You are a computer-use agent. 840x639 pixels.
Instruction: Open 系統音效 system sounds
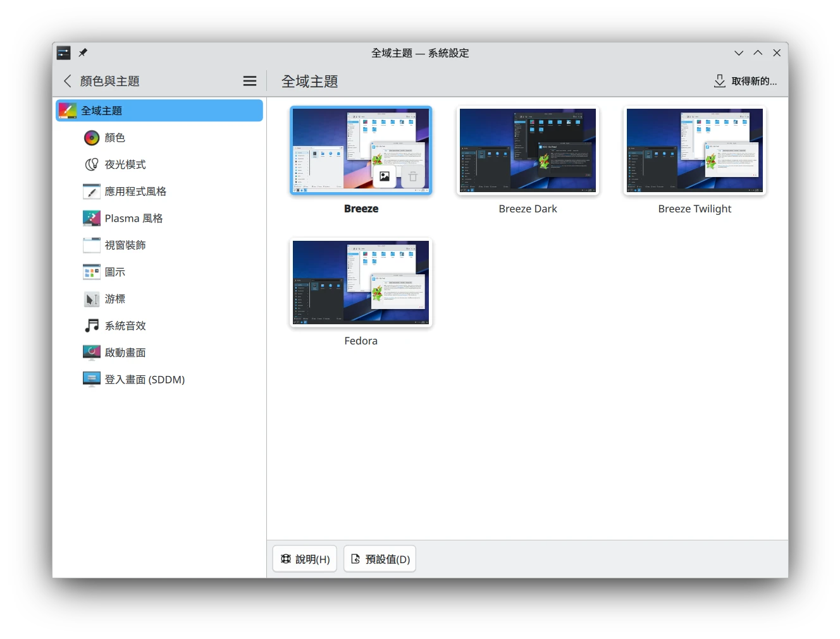(125, 326)
